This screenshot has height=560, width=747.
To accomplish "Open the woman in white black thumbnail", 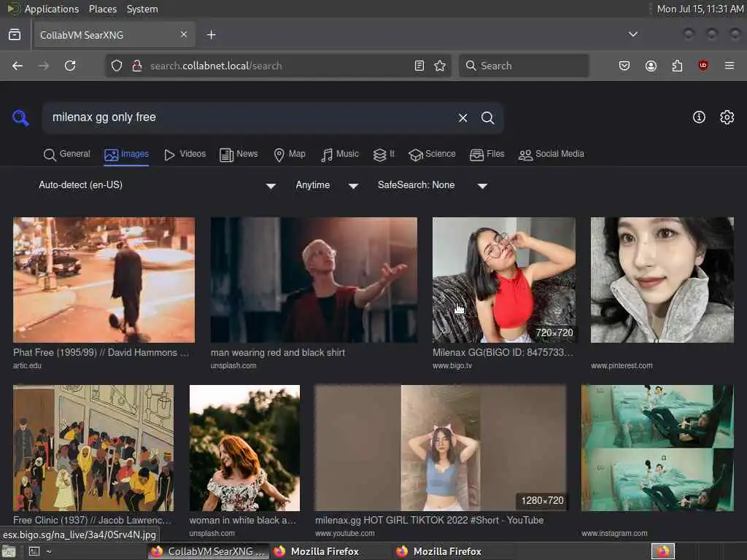I will point(244,448).
